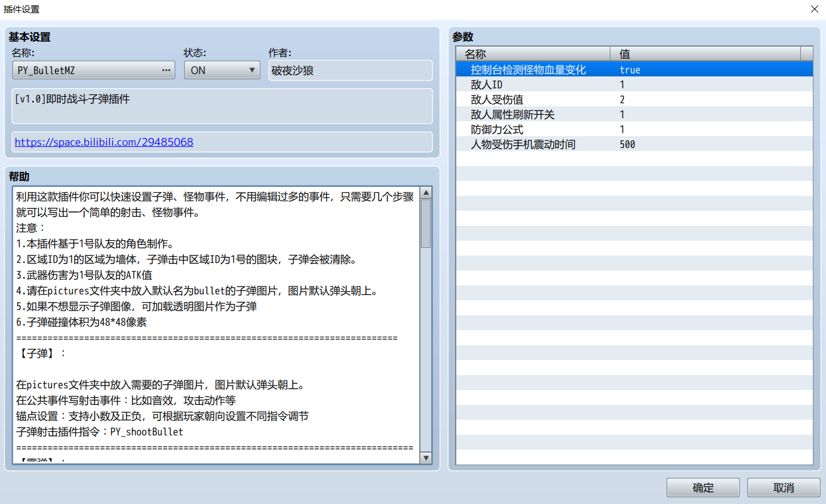
Task: Click the 取消 button
Action: [x=784, y=488]
